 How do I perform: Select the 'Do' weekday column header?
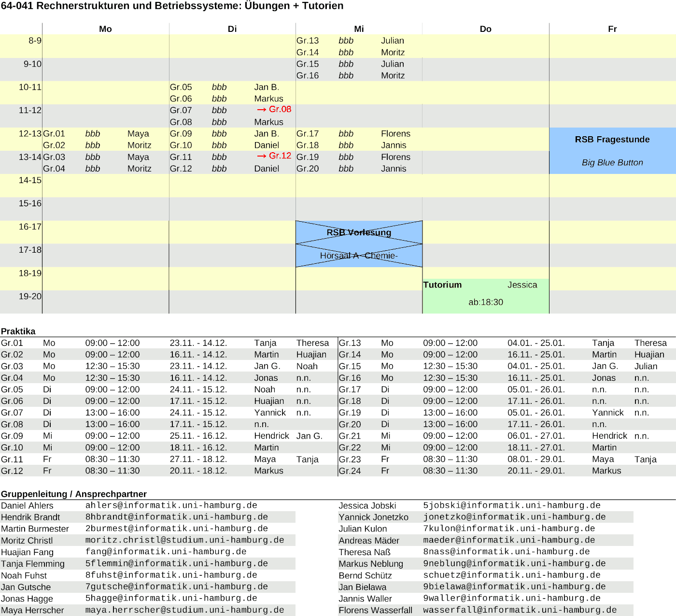(x=486, y=29)
